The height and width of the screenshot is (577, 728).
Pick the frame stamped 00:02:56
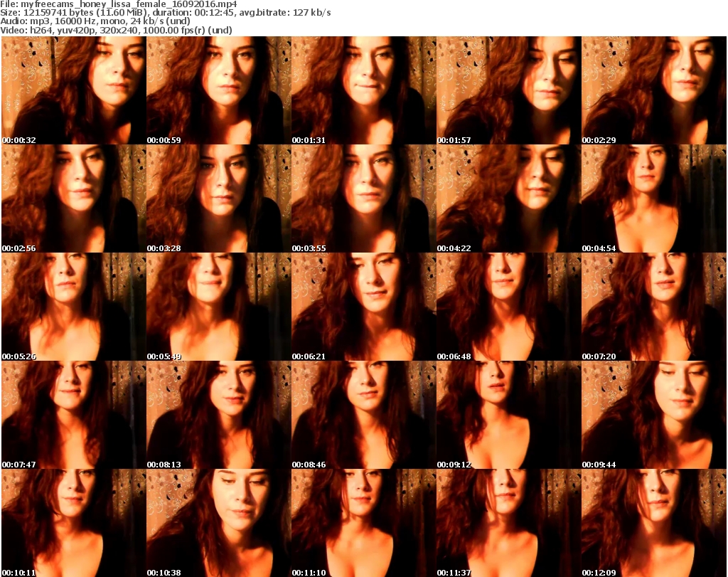pyautogui.click(x=73, y=198)
